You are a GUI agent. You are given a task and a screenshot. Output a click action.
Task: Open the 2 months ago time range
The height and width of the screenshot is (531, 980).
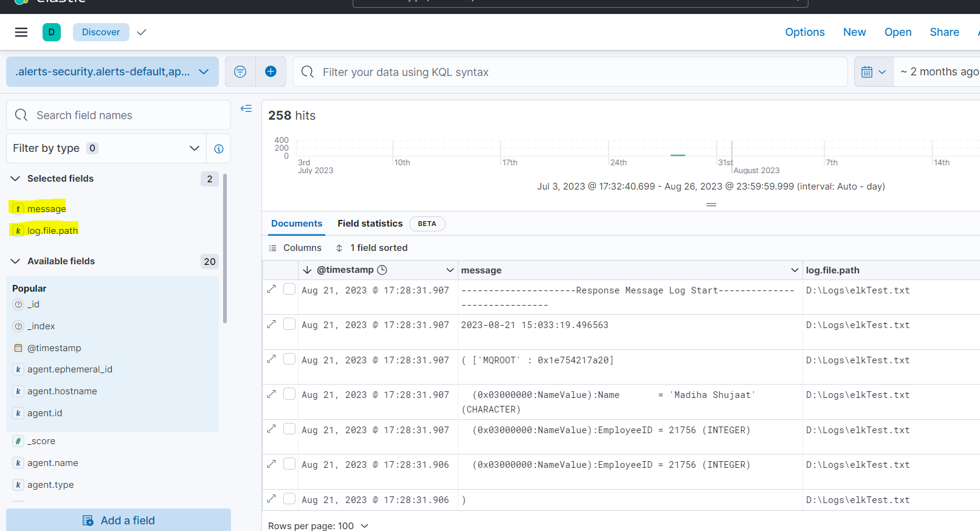[939, 72]
